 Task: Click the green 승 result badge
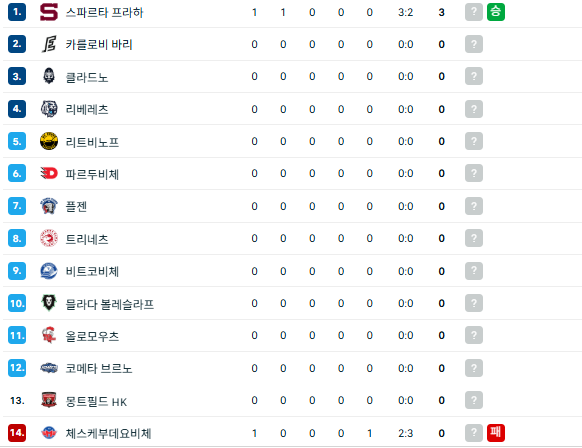coord(496,12)
